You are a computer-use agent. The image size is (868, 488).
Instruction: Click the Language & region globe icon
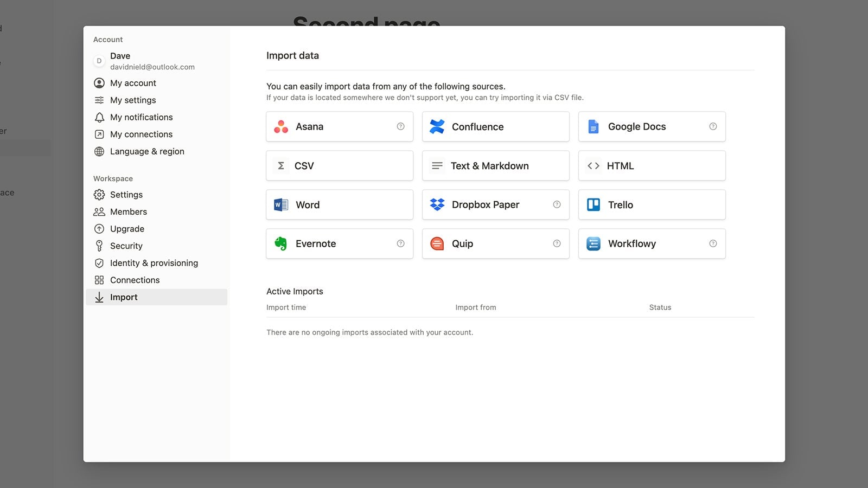[99, 152]
